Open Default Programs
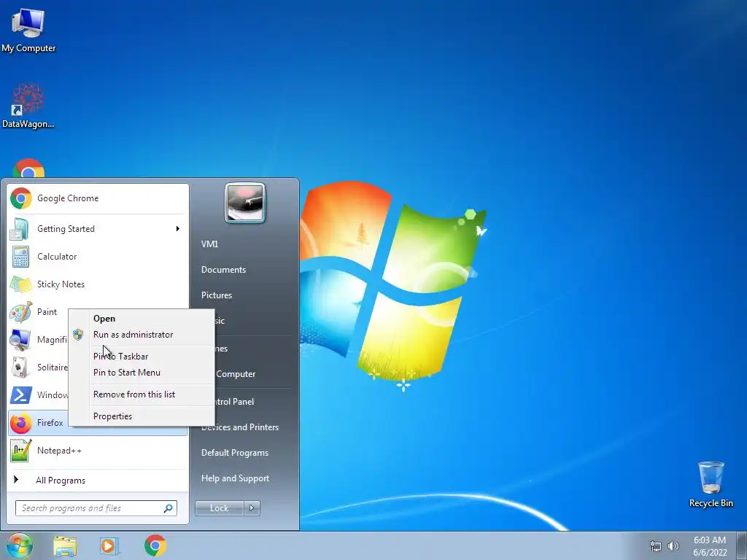747x560 pixels. point(235,453)
